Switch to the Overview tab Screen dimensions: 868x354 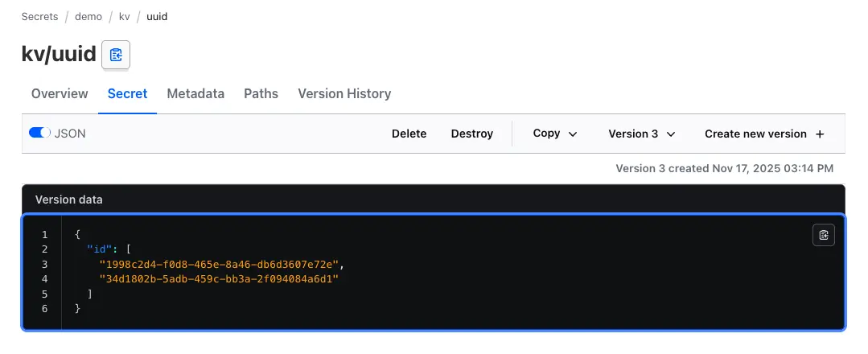tap(60, 94)
